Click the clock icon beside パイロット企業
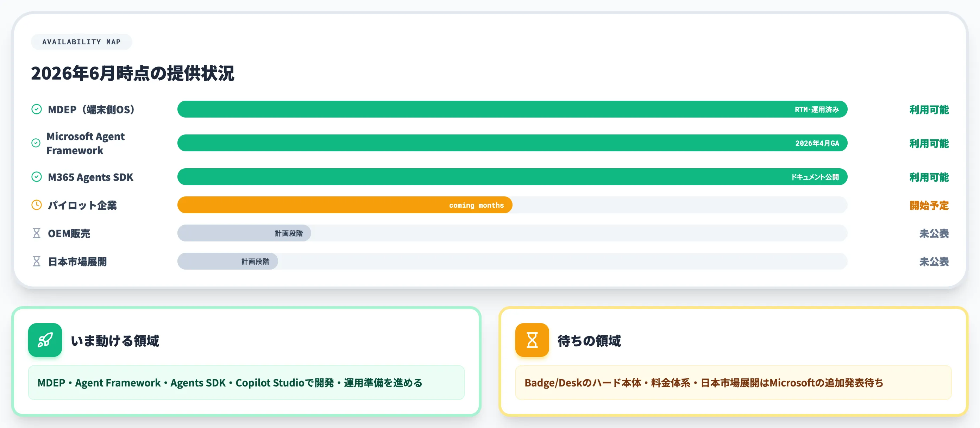Image resolution: width=980 pixels, height=428 pixels. [37, 205]
